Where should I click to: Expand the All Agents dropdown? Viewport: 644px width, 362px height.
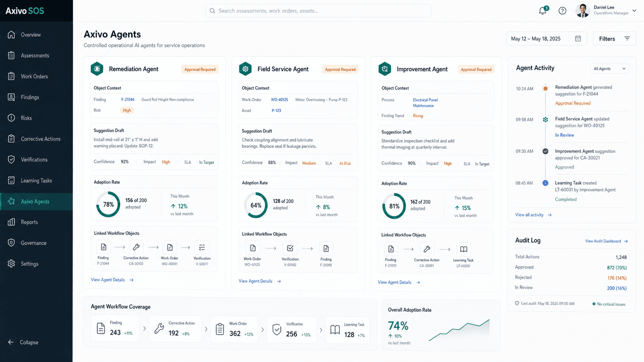pos(609,68)
